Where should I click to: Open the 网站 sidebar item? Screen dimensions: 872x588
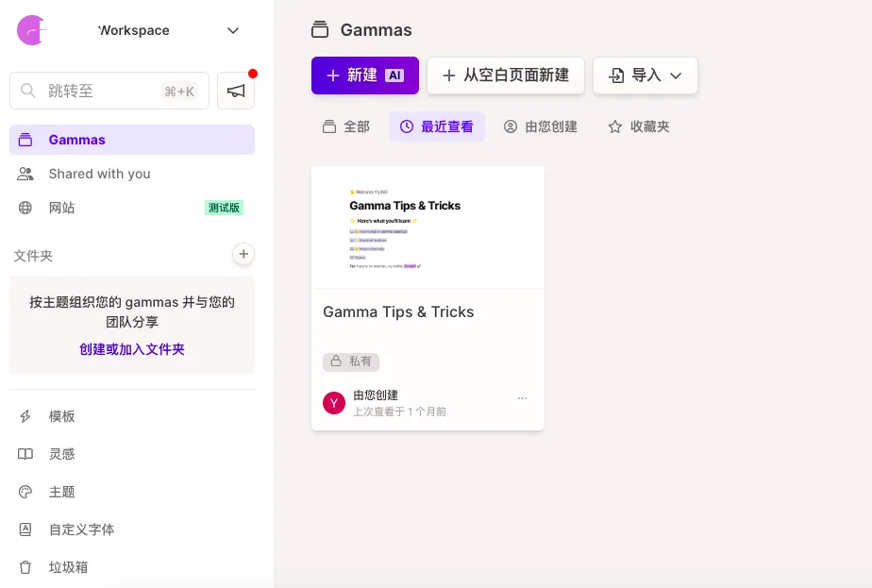coord(132,208)
